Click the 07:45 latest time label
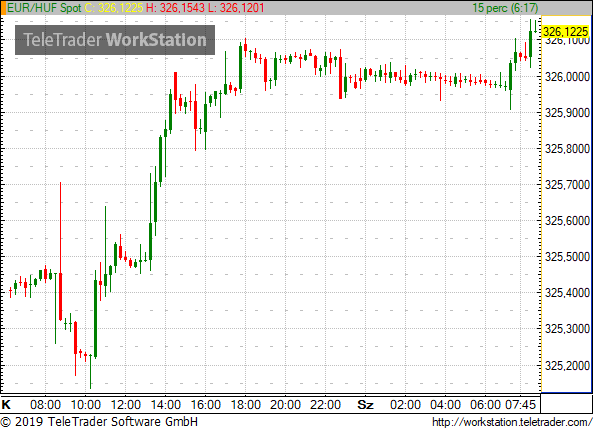 click(x=521, y=405)
